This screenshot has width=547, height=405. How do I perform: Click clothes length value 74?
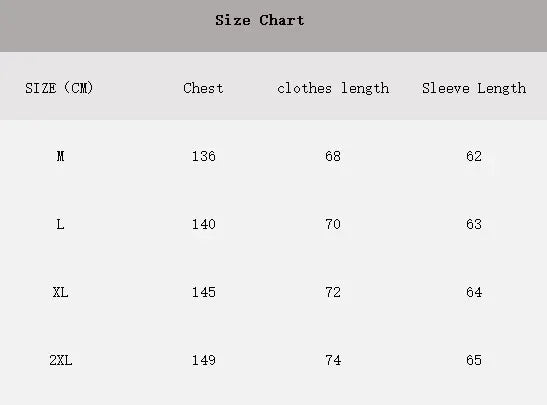[x=333, y=360]
